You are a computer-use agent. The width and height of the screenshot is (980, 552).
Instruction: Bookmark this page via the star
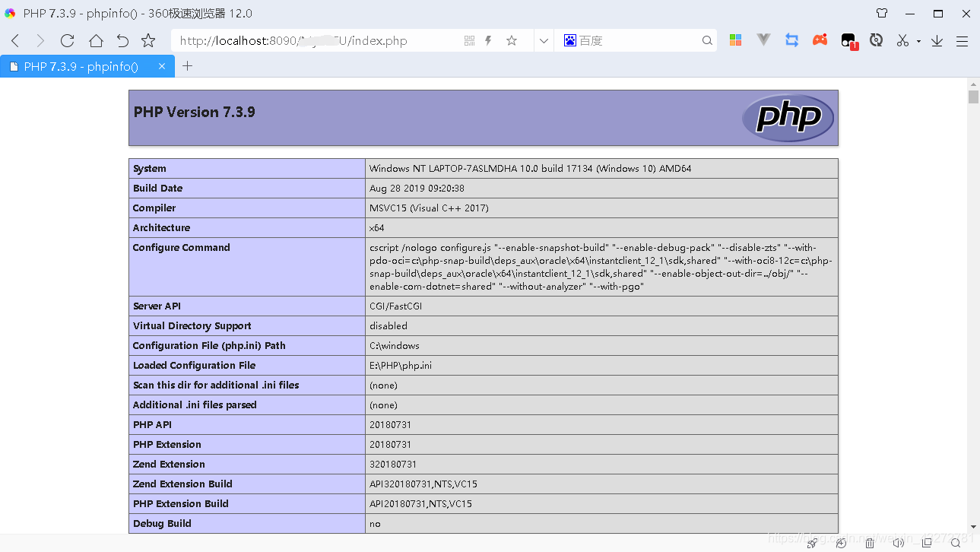point(511,40)
